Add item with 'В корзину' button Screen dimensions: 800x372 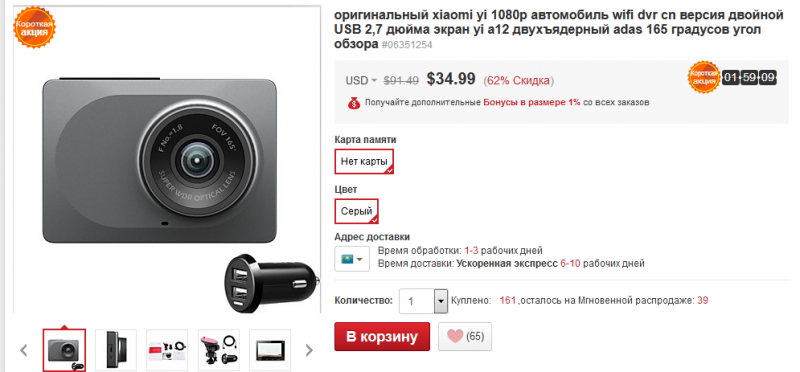[382, 337]
